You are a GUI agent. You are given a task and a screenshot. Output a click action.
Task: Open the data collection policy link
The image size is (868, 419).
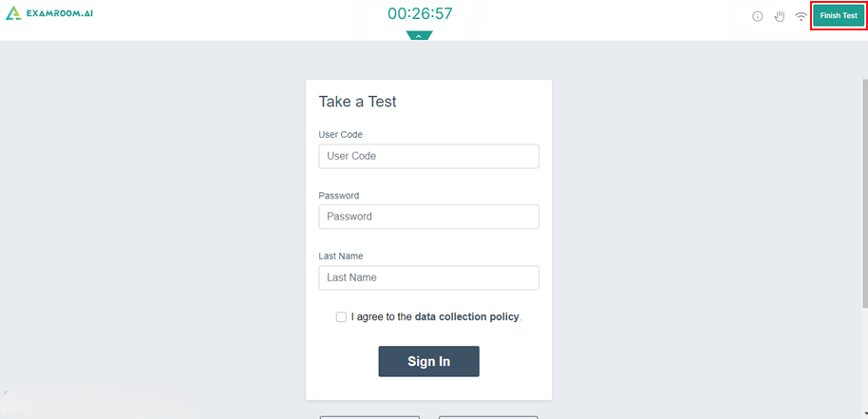point(466,317)
